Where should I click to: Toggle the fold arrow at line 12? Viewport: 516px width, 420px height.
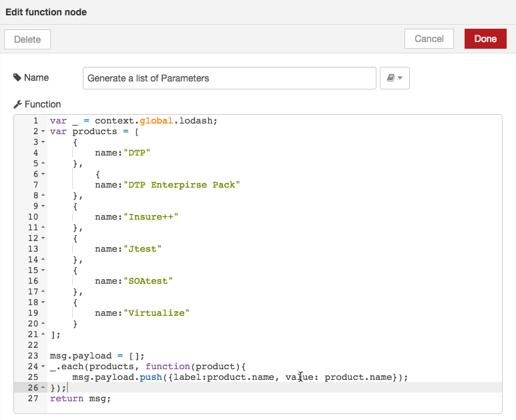pyautogui.click(x=43, y=238)
